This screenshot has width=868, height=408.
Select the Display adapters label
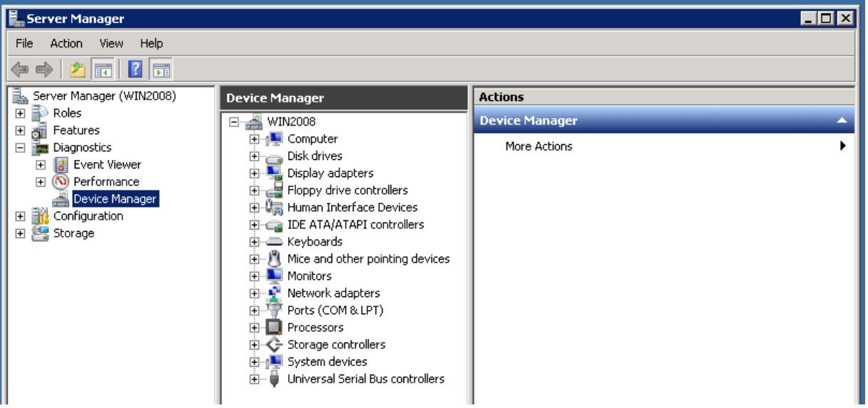tap(330, 173)
